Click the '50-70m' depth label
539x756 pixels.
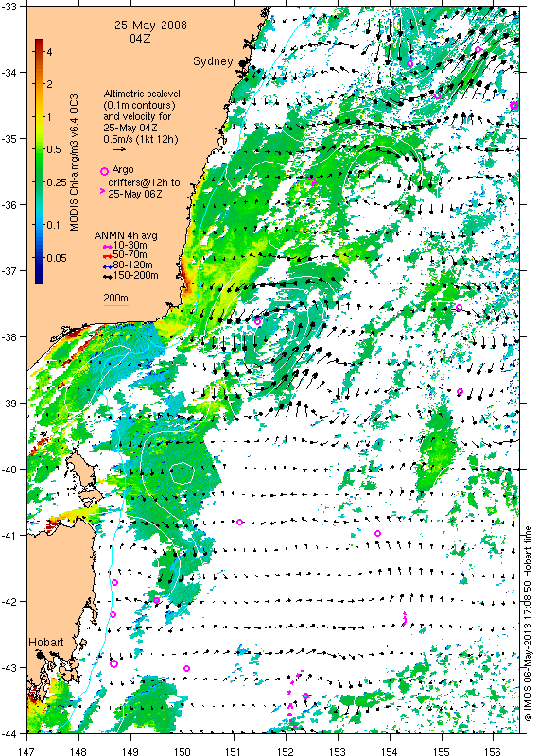tap(130, 255)
